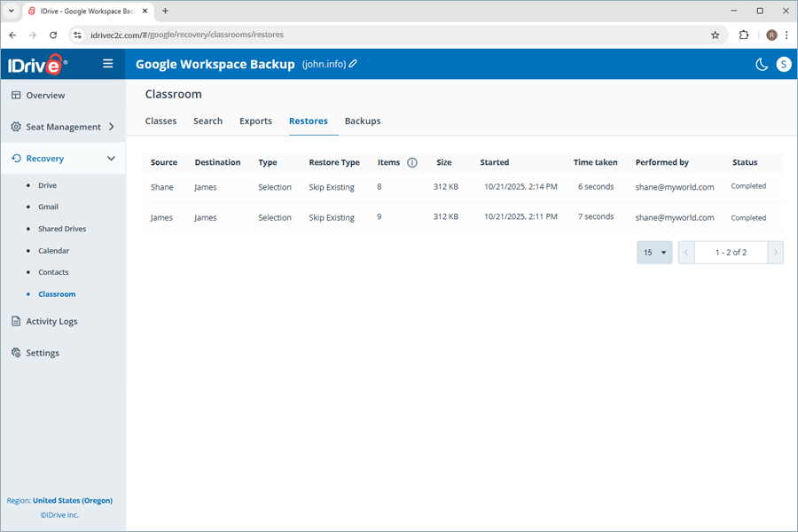Image resolution: width=798 pixels, height=532 pixels.
Task: Toggle the hamburger sidebar menu
Action: (x=108, y=64)
